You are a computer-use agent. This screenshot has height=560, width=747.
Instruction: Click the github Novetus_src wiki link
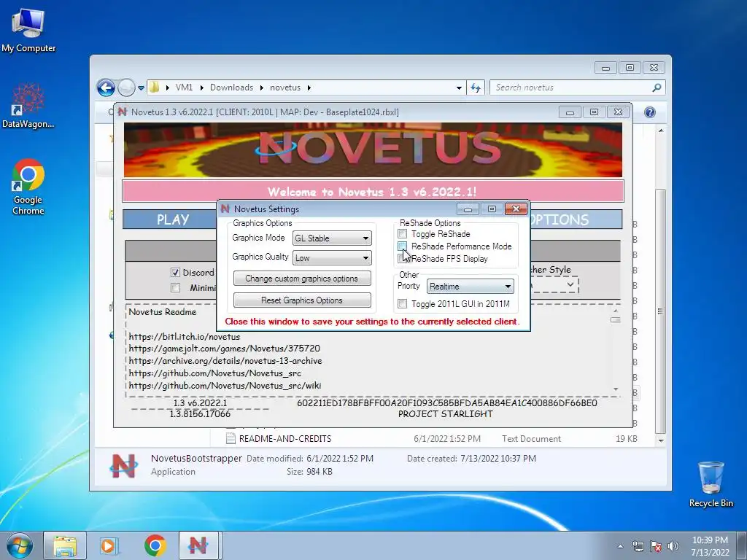click(x=225, y=386)
